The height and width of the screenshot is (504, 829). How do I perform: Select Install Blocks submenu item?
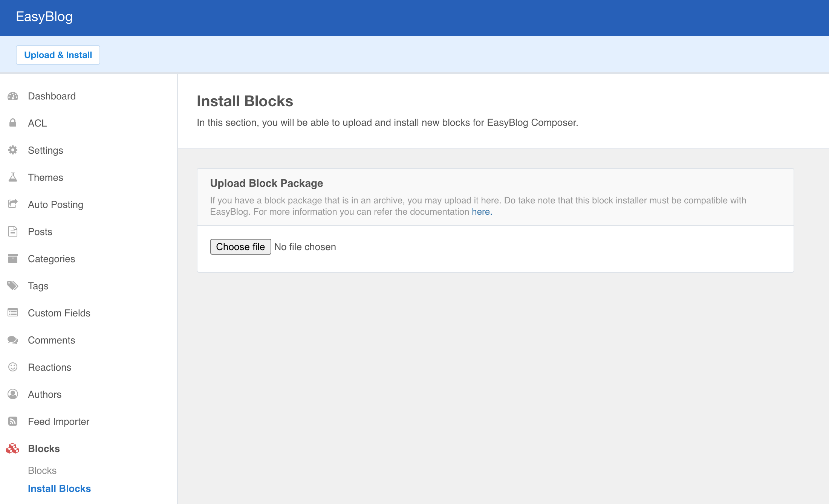coord(60,489)
